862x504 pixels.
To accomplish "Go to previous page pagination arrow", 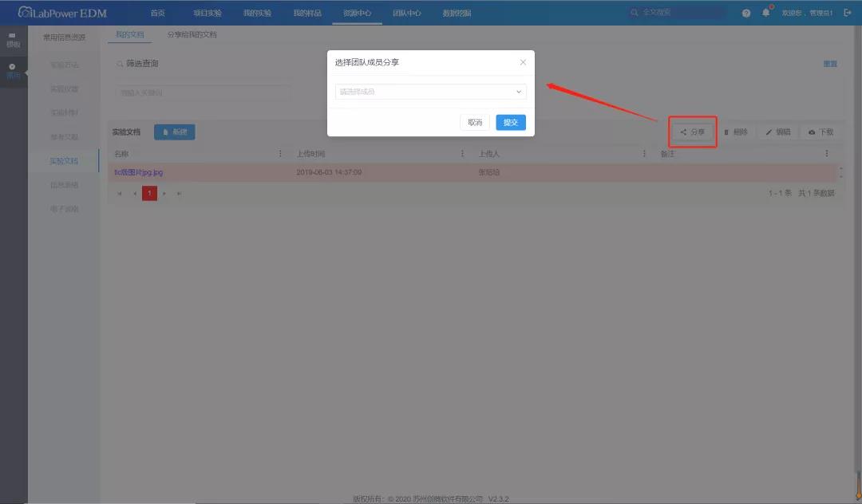I will (135, 193).
